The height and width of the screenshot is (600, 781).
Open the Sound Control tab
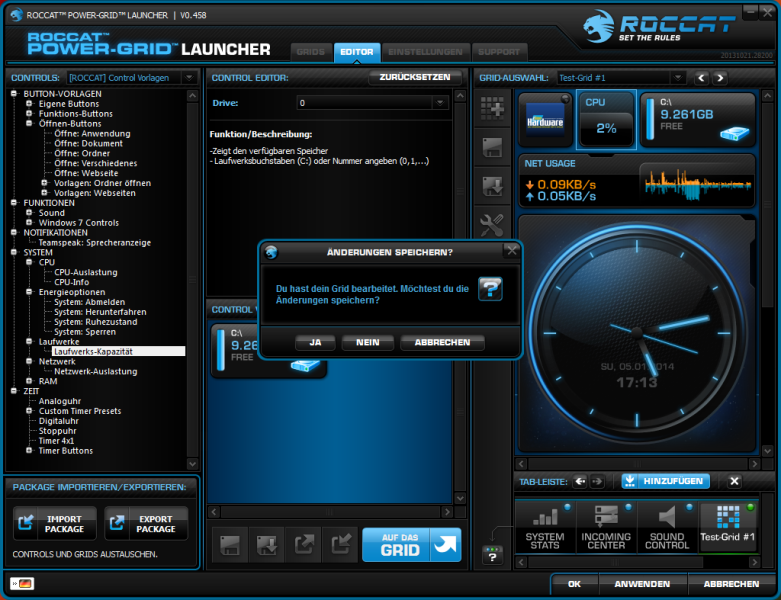pos(667,527)
